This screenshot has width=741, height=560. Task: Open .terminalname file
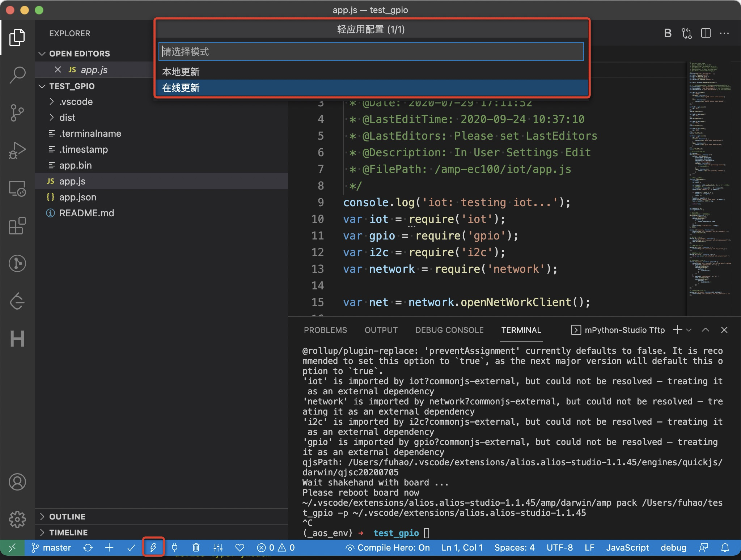(x=161, y=133)
